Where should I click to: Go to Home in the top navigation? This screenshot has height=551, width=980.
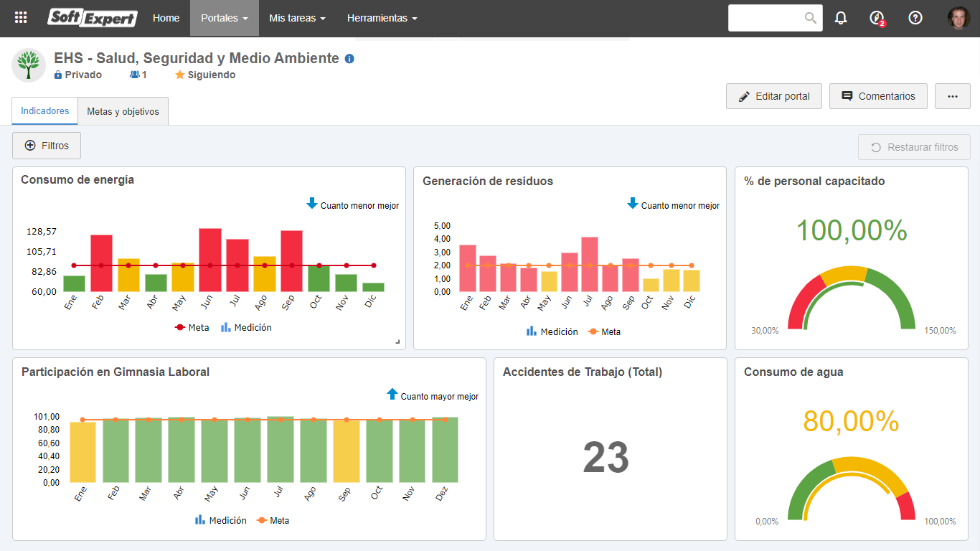tap(166, 18)
